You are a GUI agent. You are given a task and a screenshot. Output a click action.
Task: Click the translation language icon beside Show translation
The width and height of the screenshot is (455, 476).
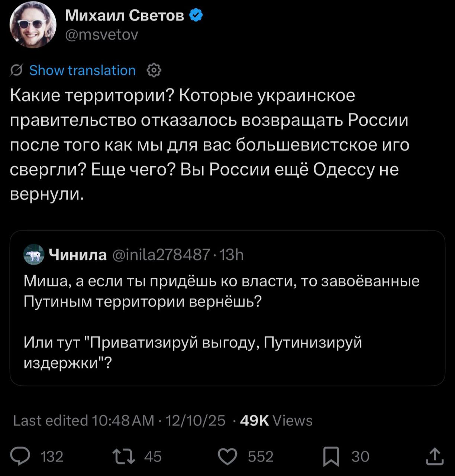click(x=16, y=70)
